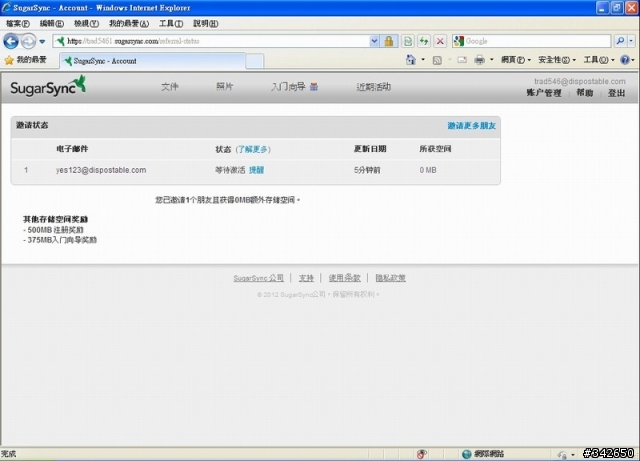Go to the 文件 (Files) section

click(169, 87)
